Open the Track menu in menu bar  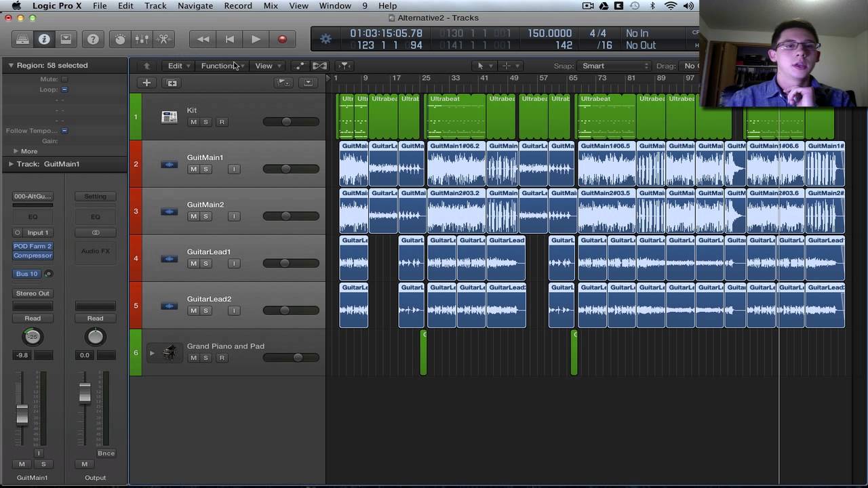[x=155, y=6]
